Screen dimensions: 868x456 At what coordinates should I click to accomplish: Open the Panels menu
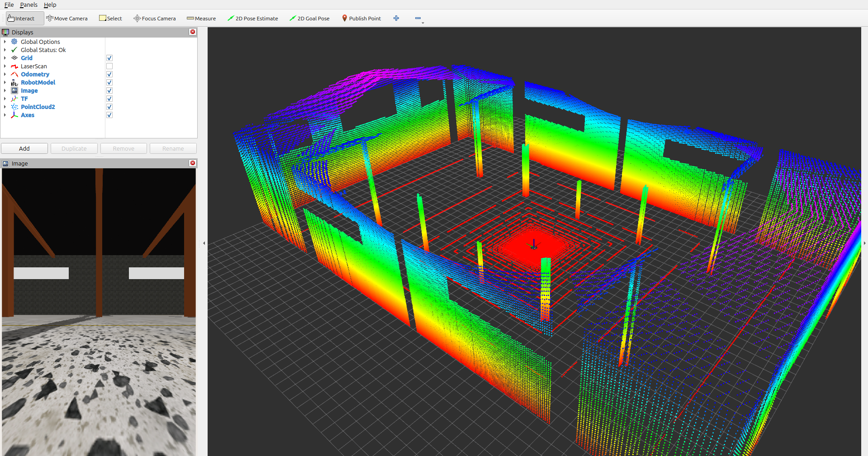coord(28,5)
